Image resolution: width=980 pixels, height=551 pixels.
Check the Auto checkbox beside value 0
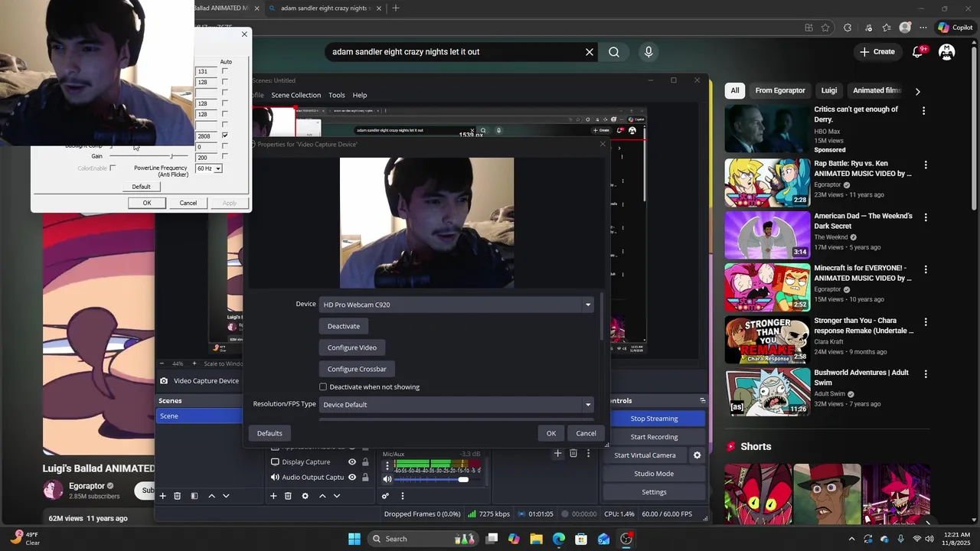pos(224,146)
